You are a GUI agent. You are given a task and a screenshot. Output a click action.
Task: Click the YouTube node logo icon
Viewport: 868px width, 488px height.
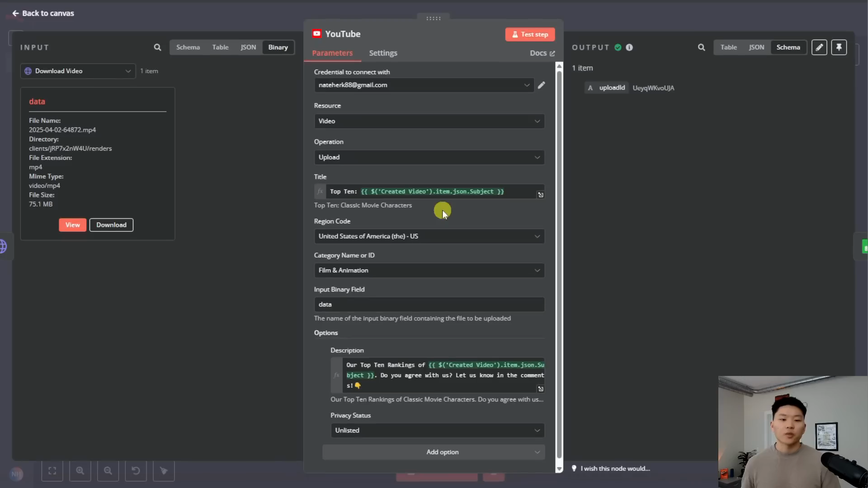point(317,34)
